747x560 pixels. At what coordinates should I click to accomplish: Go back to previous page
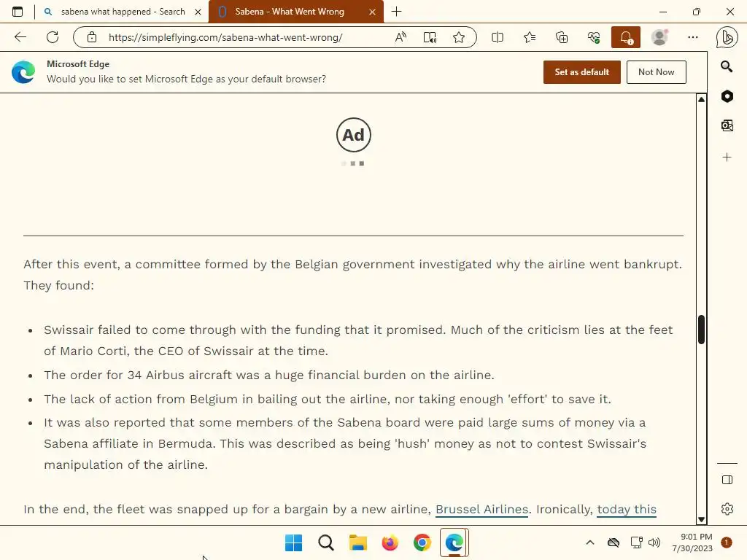[x=20, y=37]
